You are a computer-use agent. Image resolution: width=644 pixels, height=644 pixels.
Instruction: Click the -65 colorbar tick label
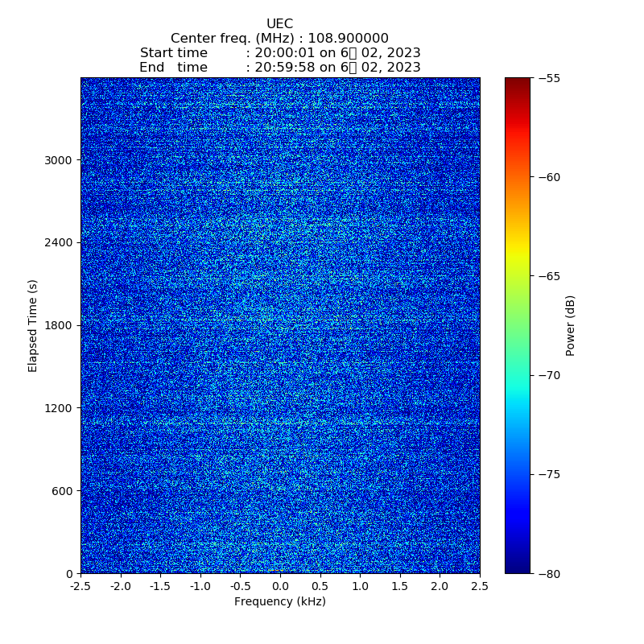549,276
